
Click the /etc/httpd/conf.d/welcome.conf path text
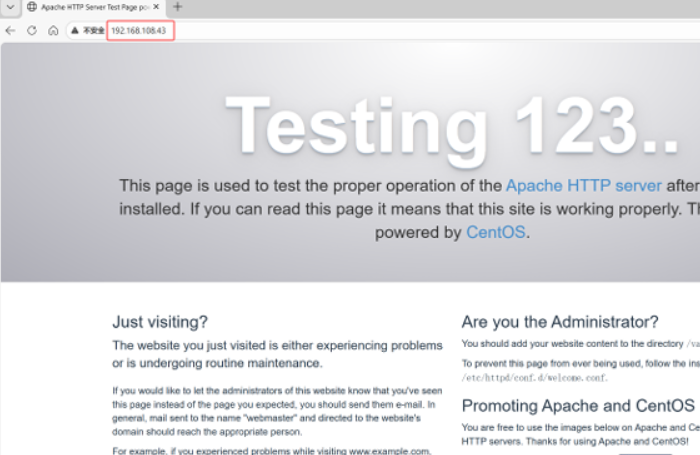pyautogui.click(x=534, y=378)
